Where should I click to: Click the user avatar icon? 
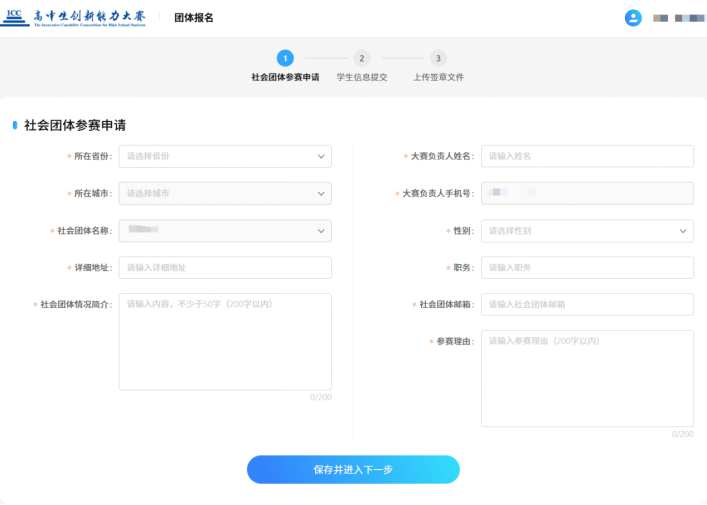[632, 18]
